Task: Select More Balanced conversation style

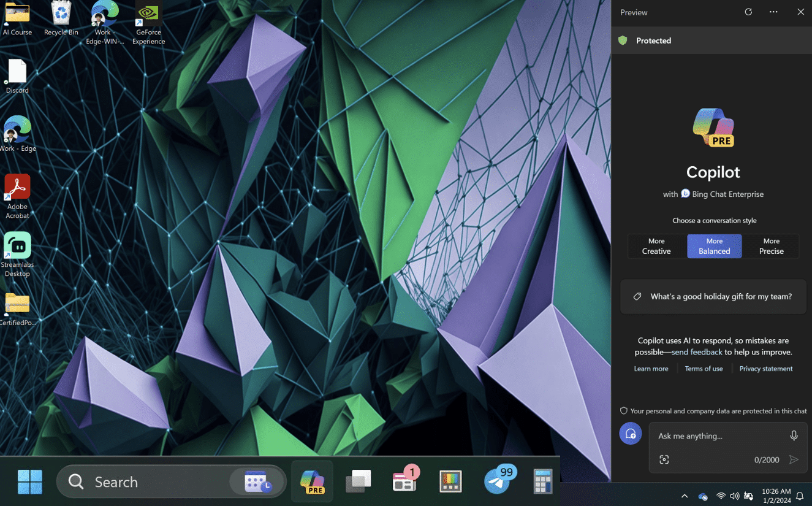Action: [714, 246]
